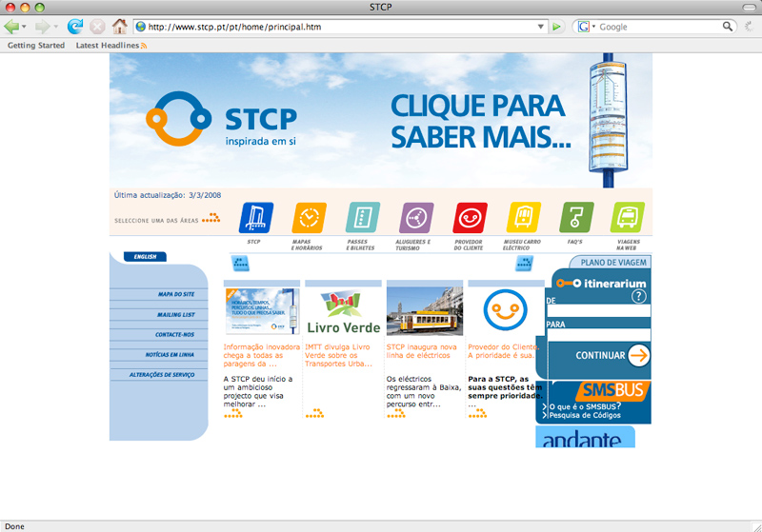Click the 'Última actualização: 3/3/2008' text
Viewport: 762px width, 532px height.
point(168,195)
